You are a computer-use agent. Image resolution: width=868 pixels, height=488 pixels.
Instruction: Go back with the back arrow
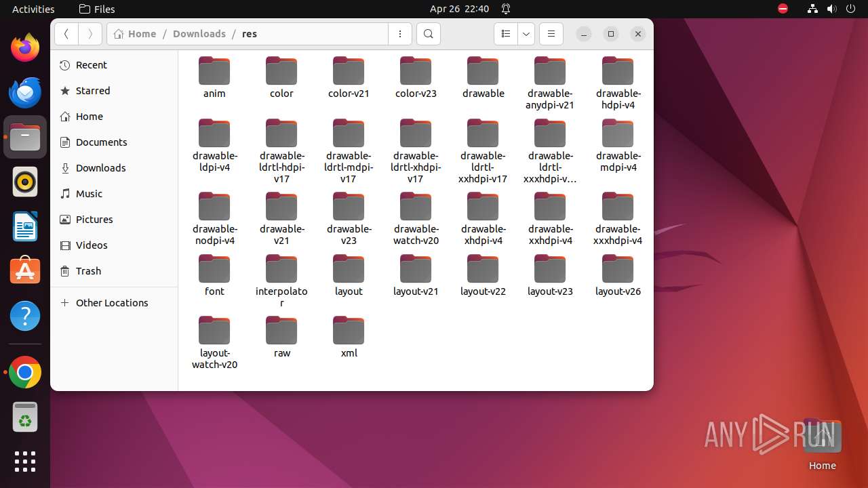tap(66, 34)
